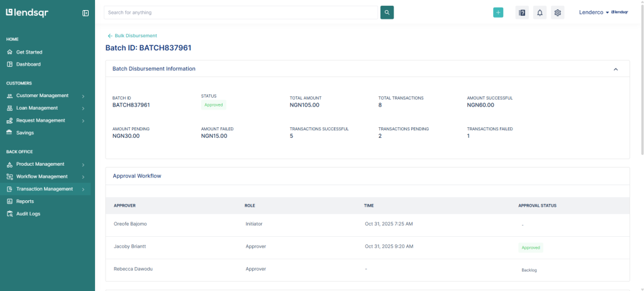Open the Lenderco account dropdown
The width and height of the screenshot is (644, 291).
(x=594, y=13)
